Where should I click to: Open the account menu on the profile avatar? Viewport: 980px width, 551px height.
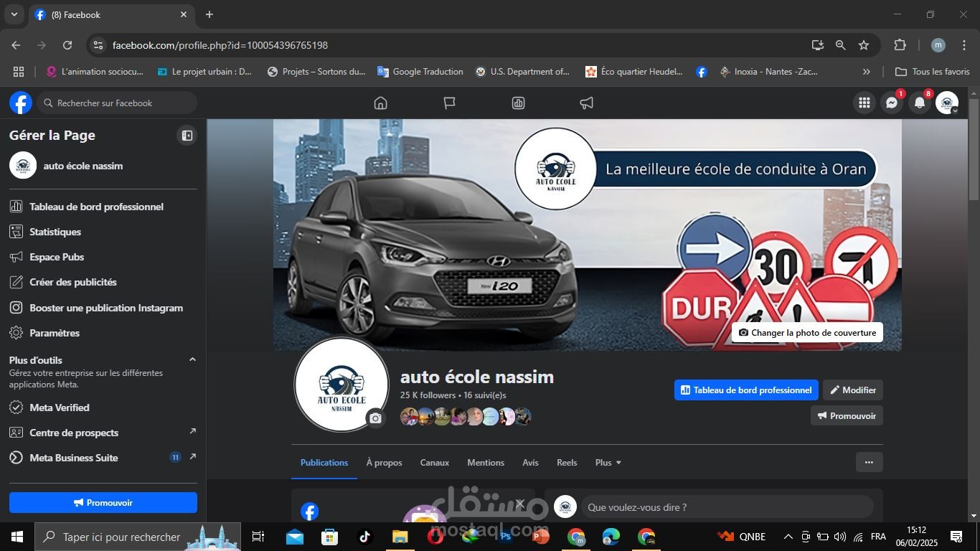(x=947, y=103)
